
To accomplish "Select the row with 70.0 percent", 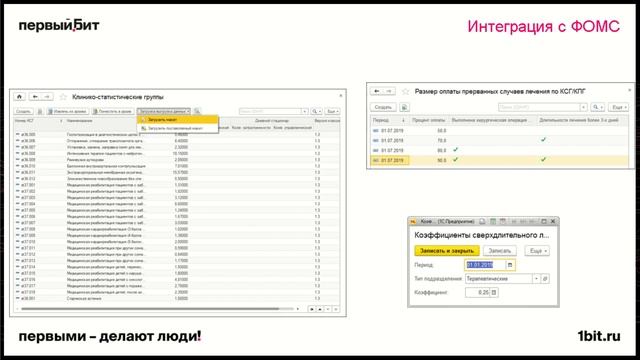I will coord(500,140).
